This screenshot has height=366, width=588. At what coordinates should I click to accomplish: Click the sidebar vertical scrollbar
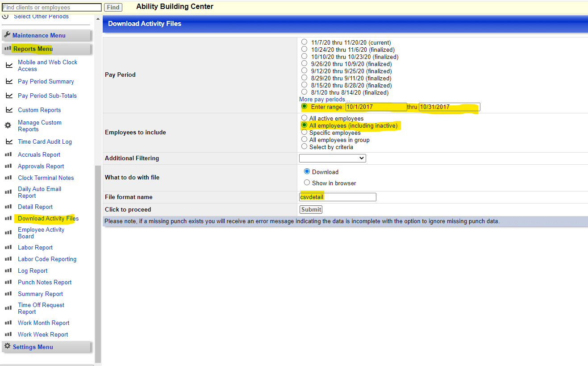[98, 263]
